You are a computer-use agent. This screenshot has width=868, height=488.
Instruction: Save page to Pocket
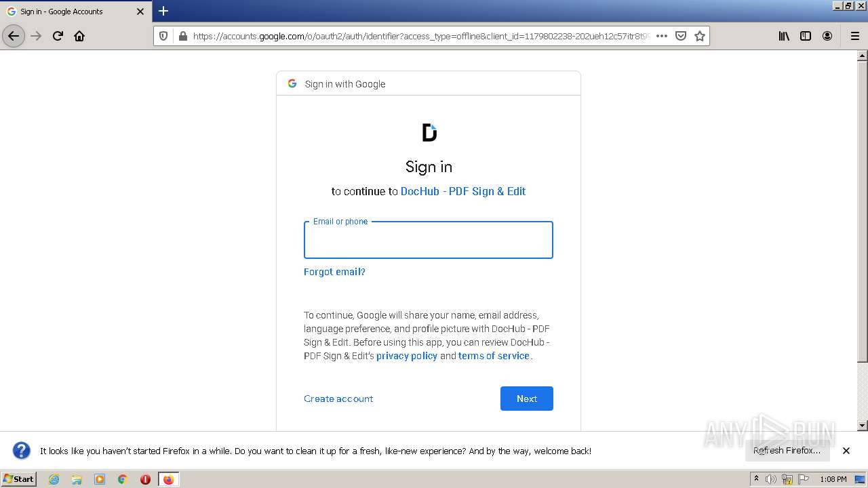click(681, 36)
